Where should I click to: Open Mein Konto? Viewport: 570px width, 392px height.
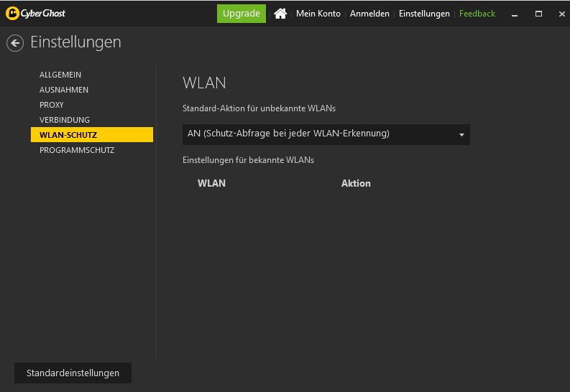(x=318, y=14)
